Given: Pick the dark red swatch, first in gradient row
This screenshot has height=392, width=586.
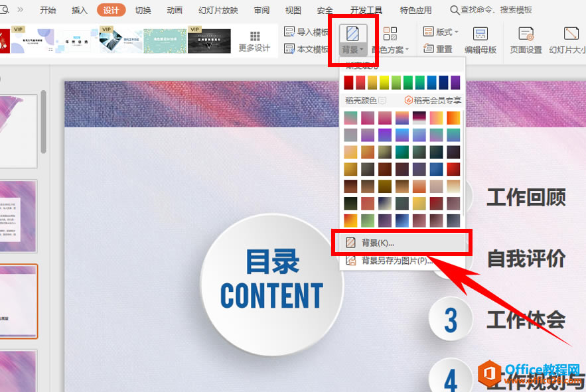Looking at the screenshot, I should pyautogui.click(x=348, y=83).
